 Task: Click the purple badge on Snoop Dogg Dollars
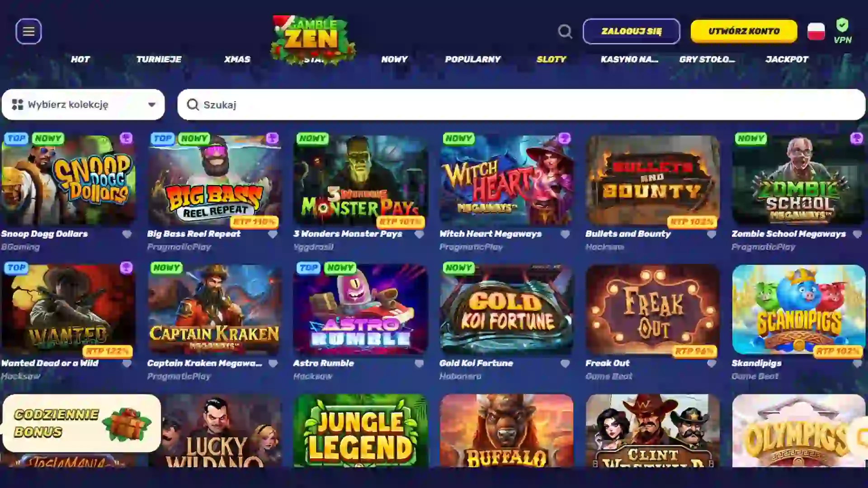126,138
